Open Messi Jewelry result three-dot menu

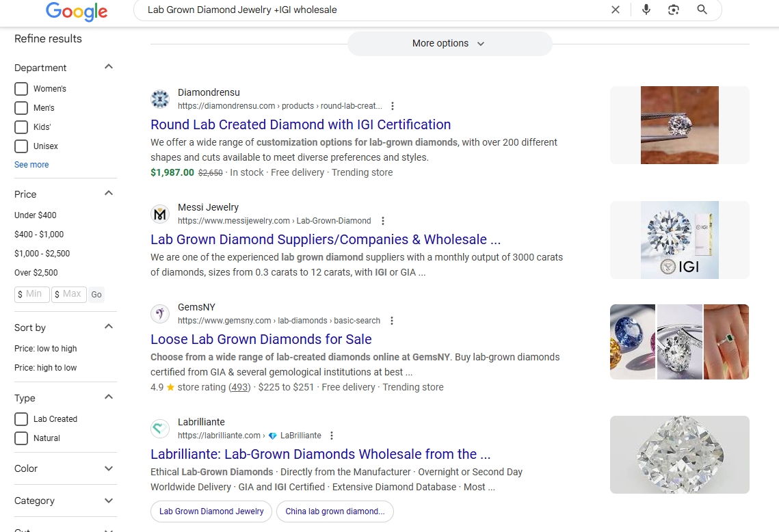pyautogui.click(x=382, y=221)
